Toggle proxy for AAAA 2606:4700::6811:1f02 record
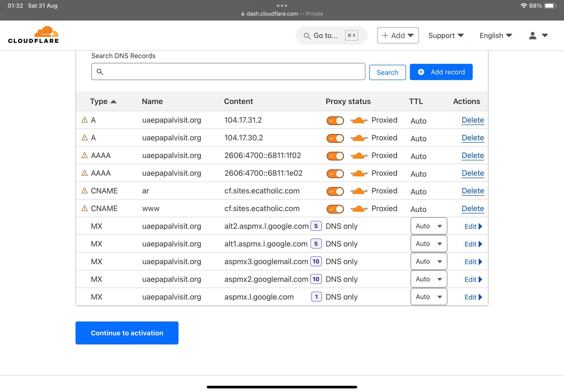This screenshot has height=392, width=564. tap(335, 156)
